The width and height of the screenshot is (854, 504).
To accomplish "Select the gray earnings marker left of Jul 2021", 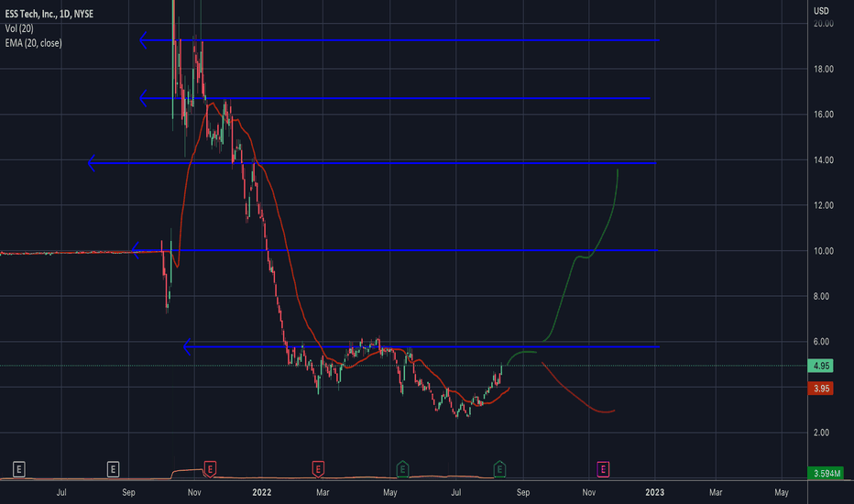I will pyautogui.click(x=19, y=469).
